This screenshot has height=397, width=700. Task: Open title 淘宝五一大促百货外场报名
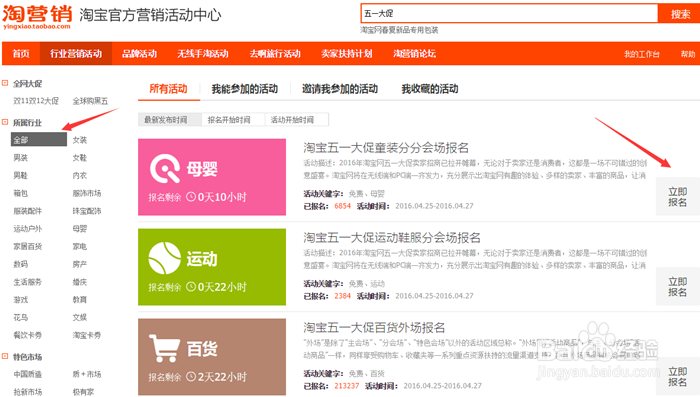pyautogui.click(x=374, y=327)
